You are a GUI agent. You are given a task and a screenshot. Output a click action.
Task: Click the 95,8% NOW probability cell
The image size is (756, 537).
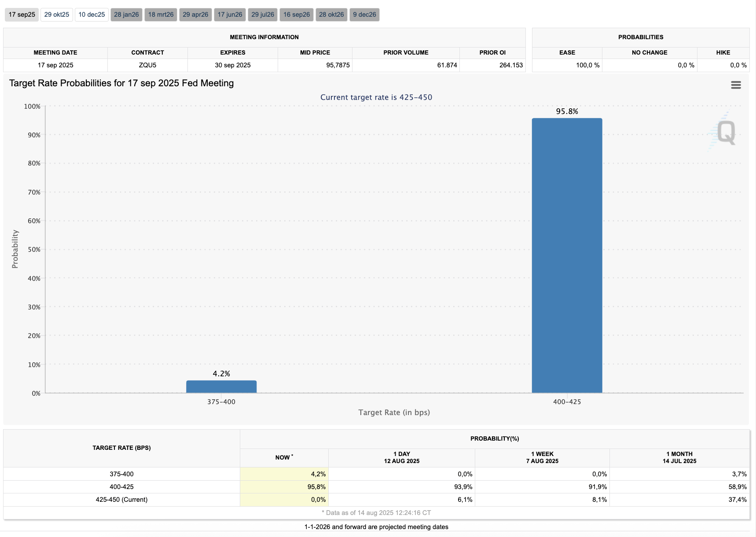(x=284, y=487)
